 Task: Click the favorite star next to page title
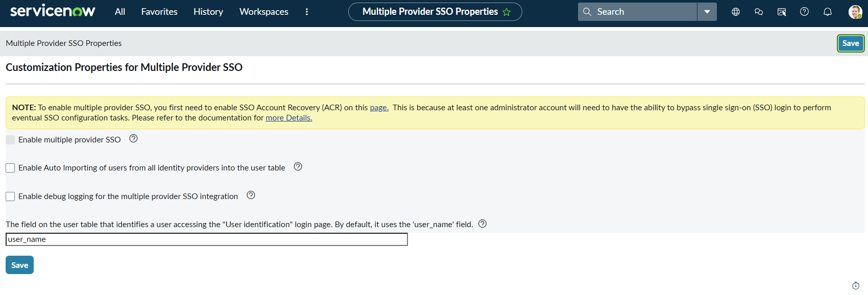click(507, 12)
